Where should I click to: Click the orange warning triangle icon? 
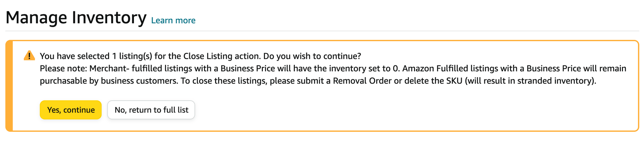pyautogui.click(x=29, y=56)
